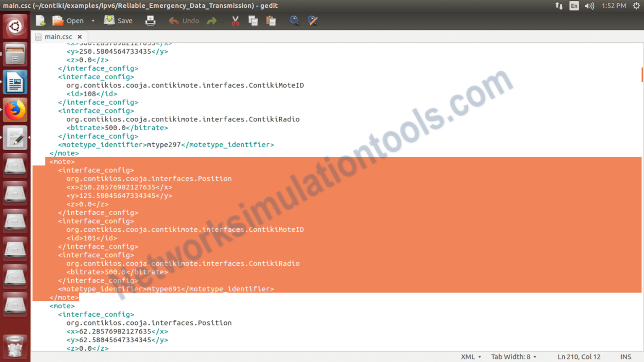Launch Firefox from the dock

15,110
